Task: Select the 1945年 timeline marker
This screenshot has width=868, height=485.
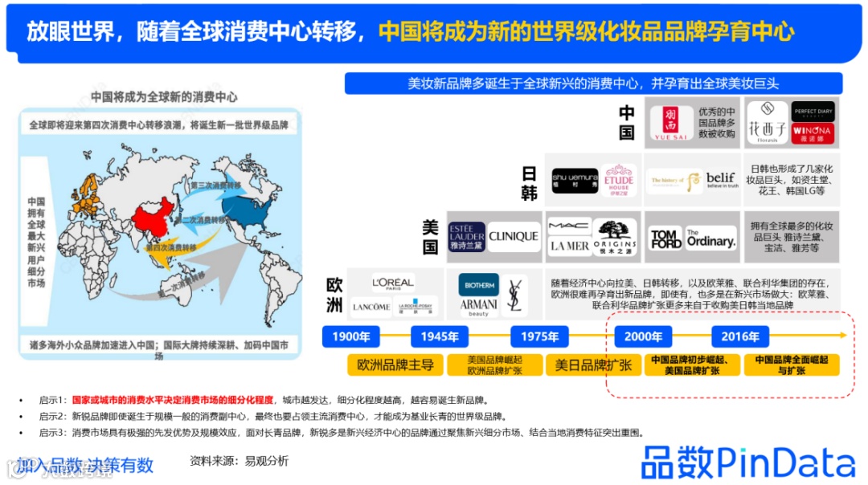Action: (440, 336)
